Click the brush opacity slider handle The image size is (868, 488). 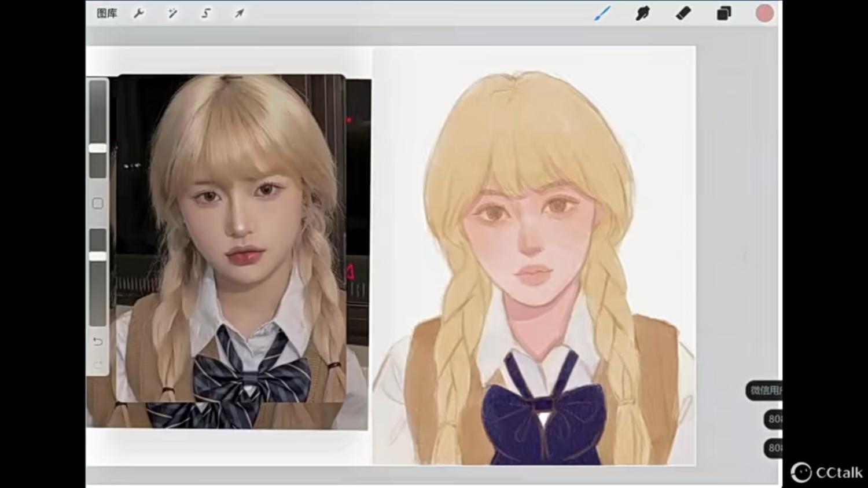[98, 256]
